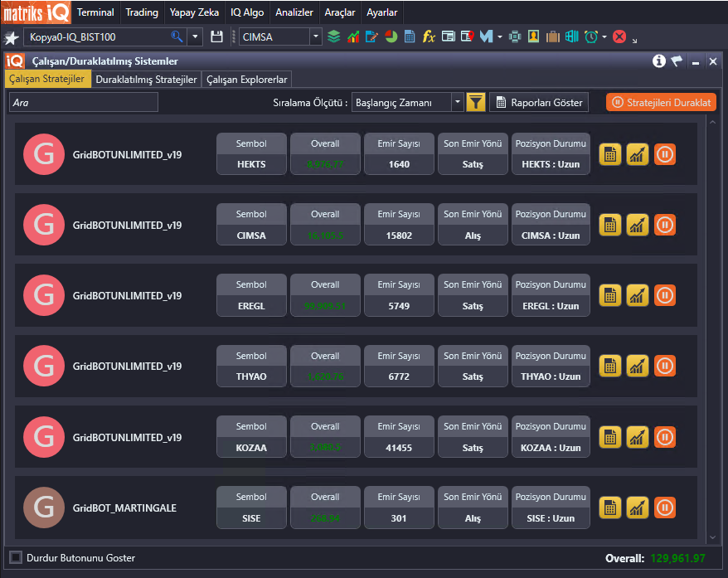The width and height of the screenshot is (728, 578).
Task: Click the THYAO : Uzun position status
Action: [x=551, y=376]
